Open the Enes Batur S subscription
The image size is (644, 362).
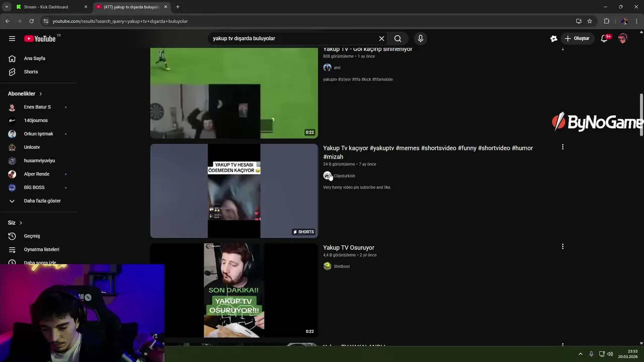pos(38,107)
